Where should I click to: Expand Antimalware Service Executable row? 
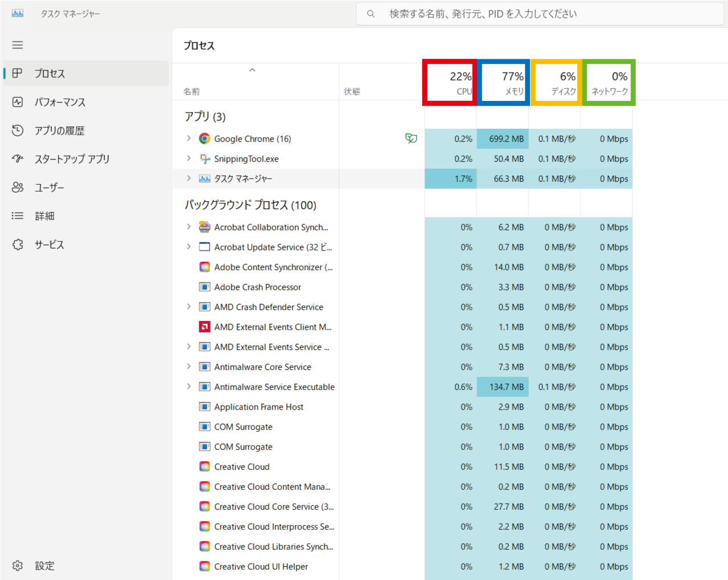coord(189,386)
